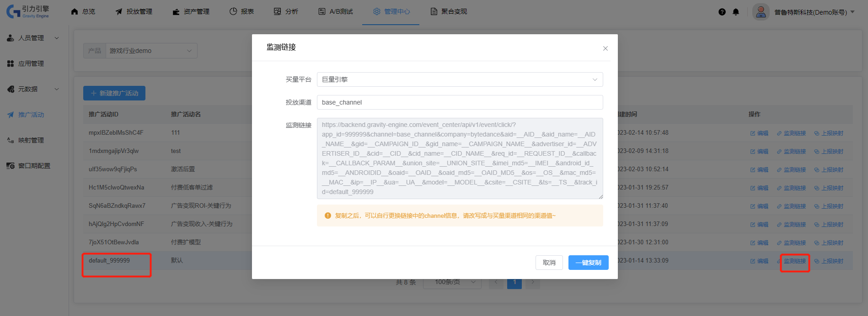Expand the 买量平台 dropdown
The width and height of the screenshot is (868, 316).
pyautogui.click(x=460, y=79)
